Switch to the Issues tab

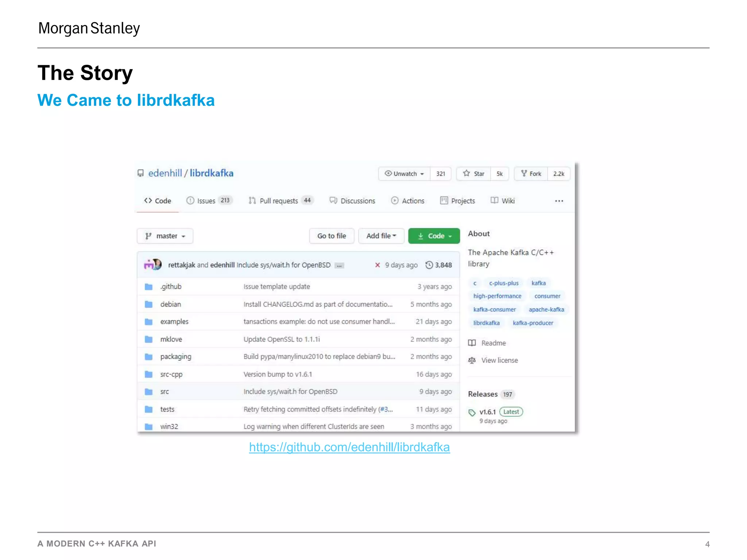point(206,201)
